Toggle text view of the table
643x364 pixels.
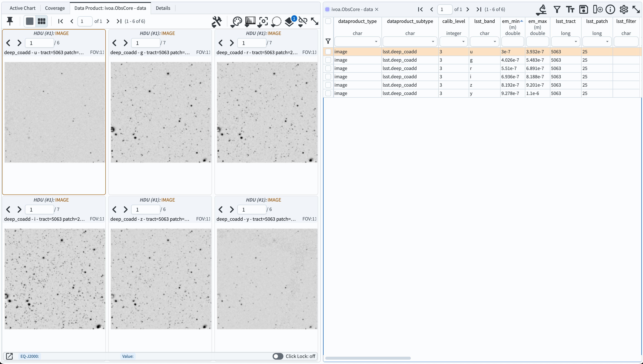point(570,10)
